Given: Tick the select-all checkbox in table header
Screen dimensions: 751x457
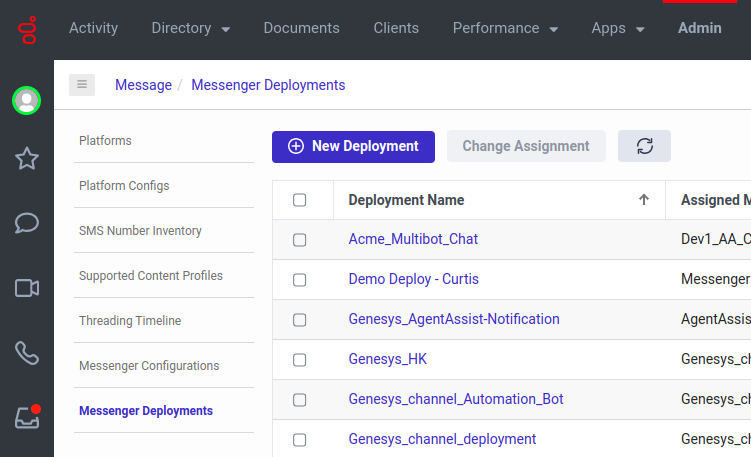Looking at the screenshot, I should coord(300,200).
